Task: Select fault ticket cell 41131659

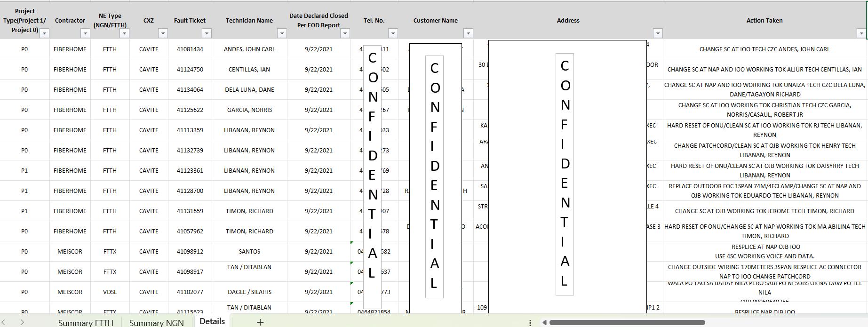Action: point(190,211)
